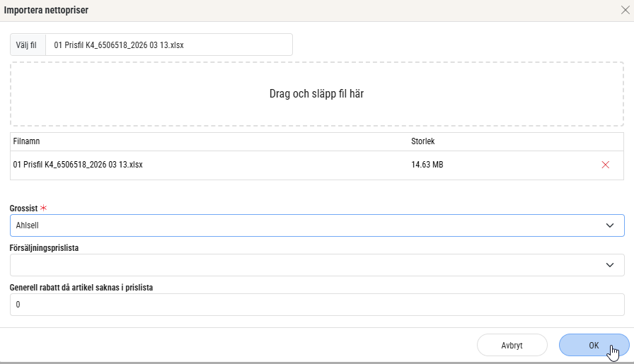Viewport: 634px width, 364px height.
Task: Open the Grossist dropdown showing Ahlsell
Action: [x=304, y=225]
